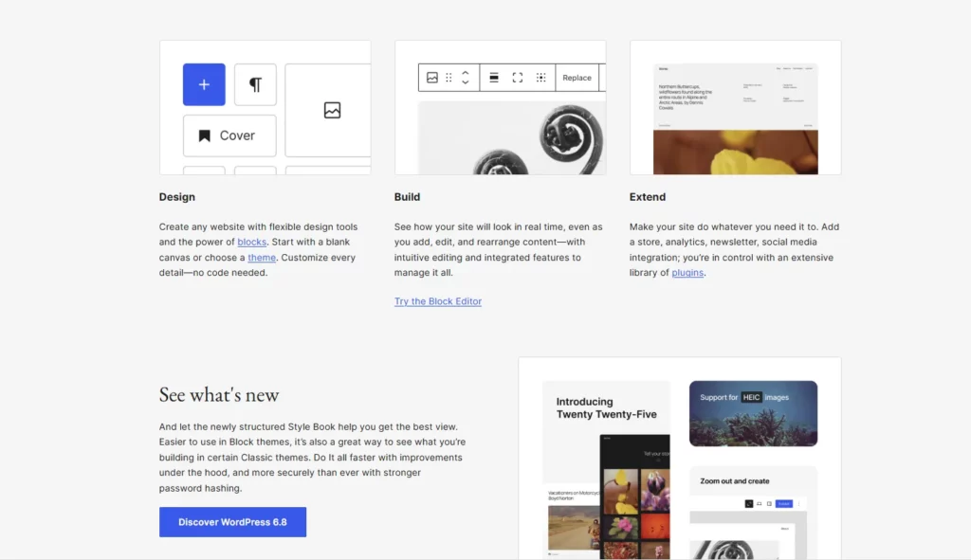Click the content position grid icon
Viewport: 971px width, 560px height.
(541, 78)
